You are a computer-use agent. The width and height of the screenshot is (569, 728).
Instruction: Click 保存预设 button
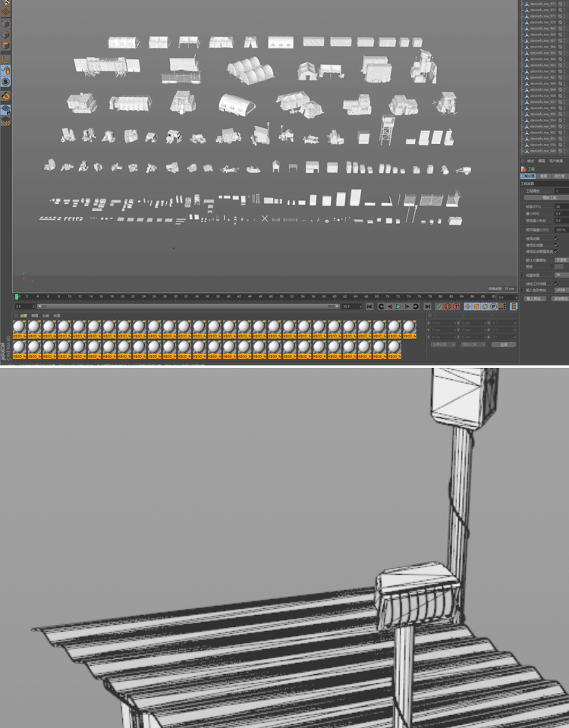point(560,299)
